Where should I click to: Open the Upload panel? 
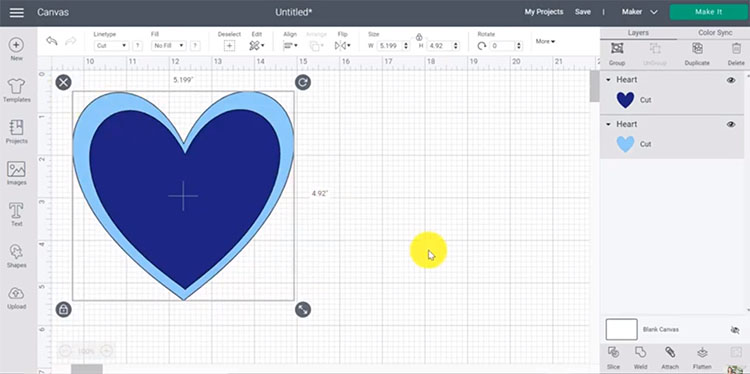[17, 297]
